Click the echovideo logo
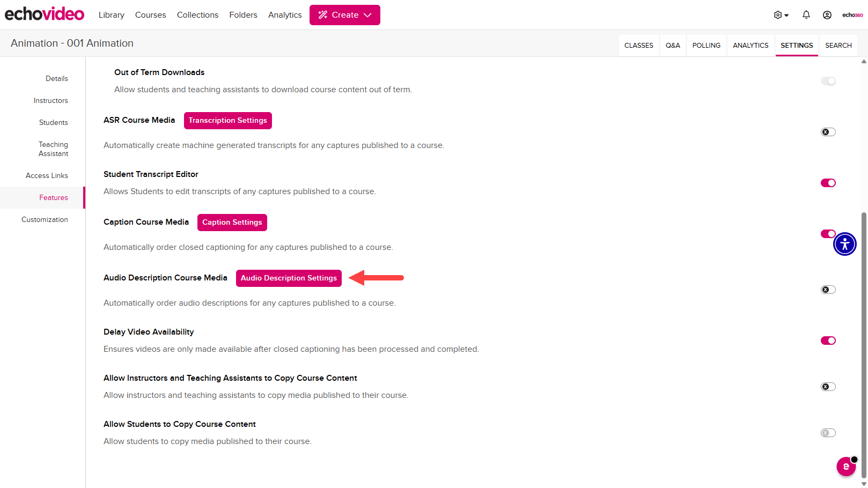The image size is (868, 488). tap(45, 14)
